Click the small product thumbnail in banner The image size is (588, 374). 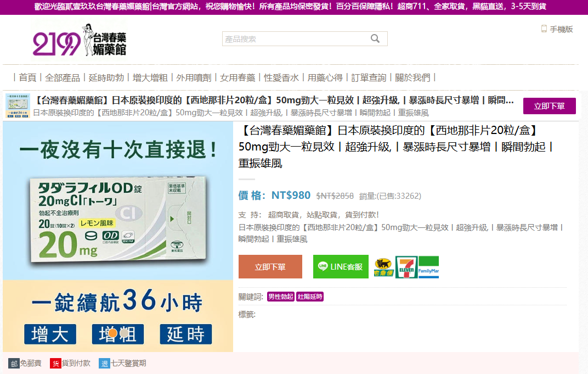[x=18, y=105]
